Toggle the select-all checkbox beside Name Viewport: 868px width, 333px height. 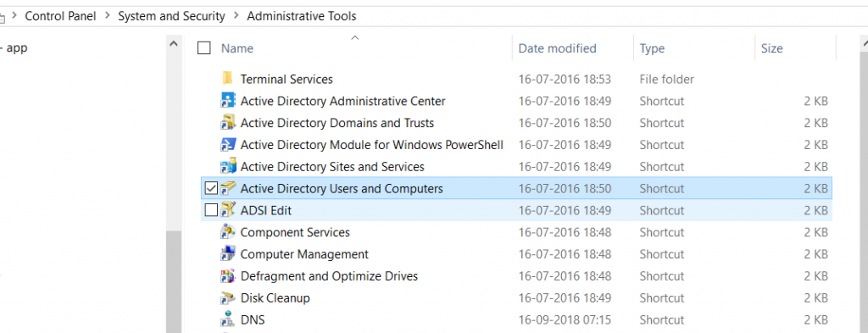click(203, 48)
